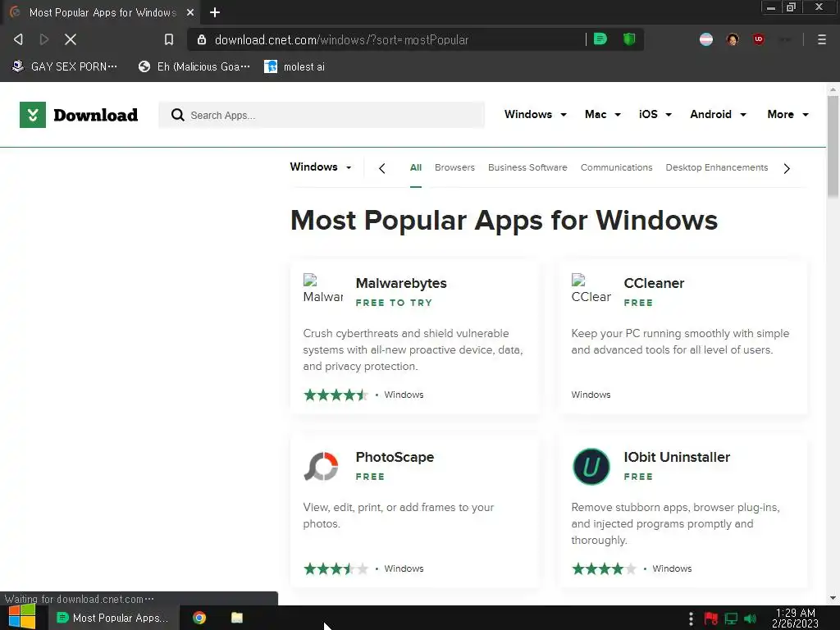Close the Most Popular Apps tab
This screenshot has height=630, width=840.
pos(190,12)
